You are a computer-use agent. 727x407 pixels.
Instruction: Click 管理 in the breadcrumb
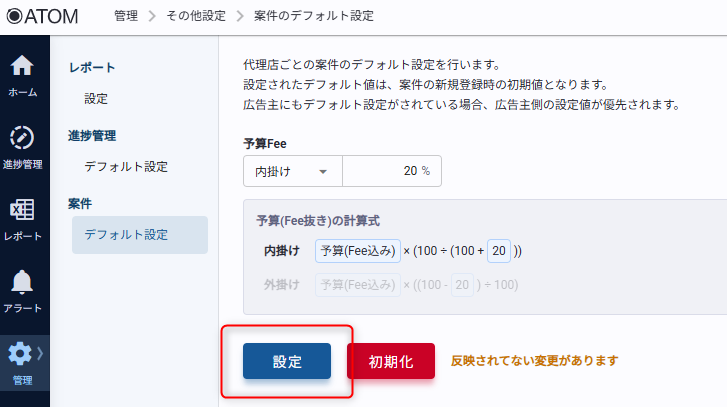(x=126, y=16)
